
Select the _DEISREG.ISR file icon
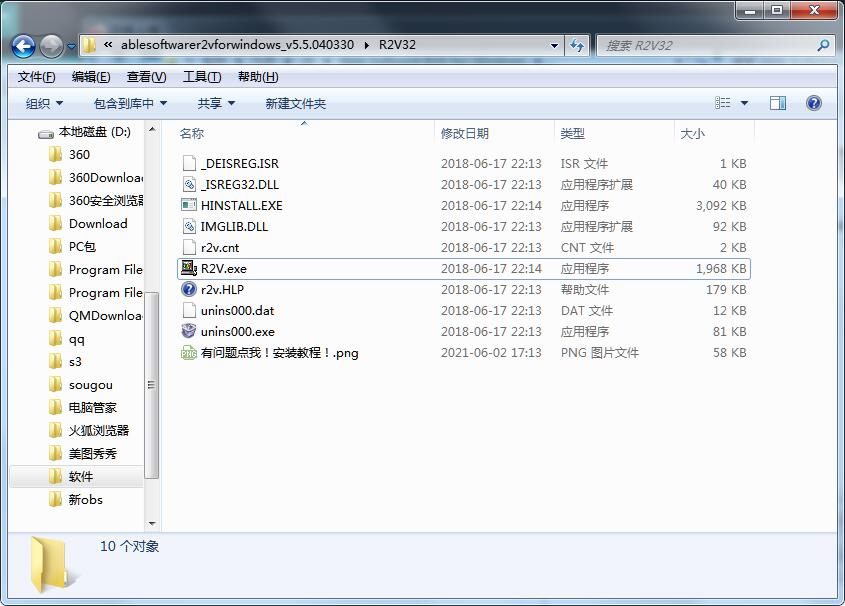click(189, 163)
